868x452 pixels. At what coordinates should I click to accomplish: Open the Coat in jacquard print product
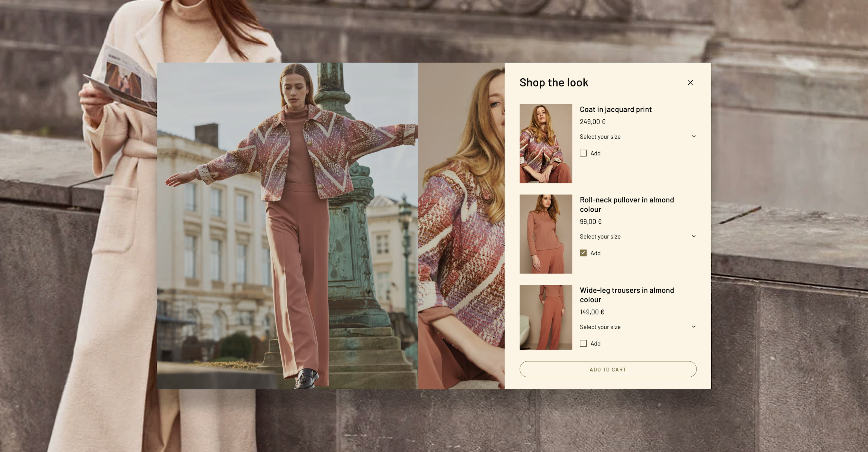coord(615,109)
